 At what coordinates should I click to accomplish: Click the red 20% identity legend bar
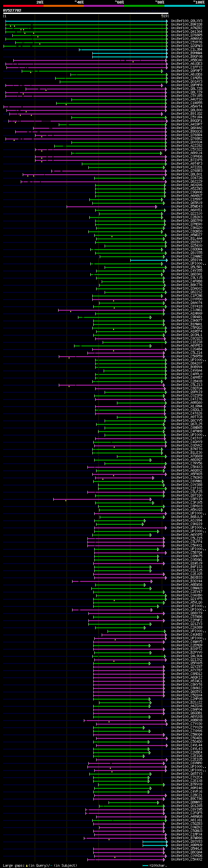click(x=23, y=6)
